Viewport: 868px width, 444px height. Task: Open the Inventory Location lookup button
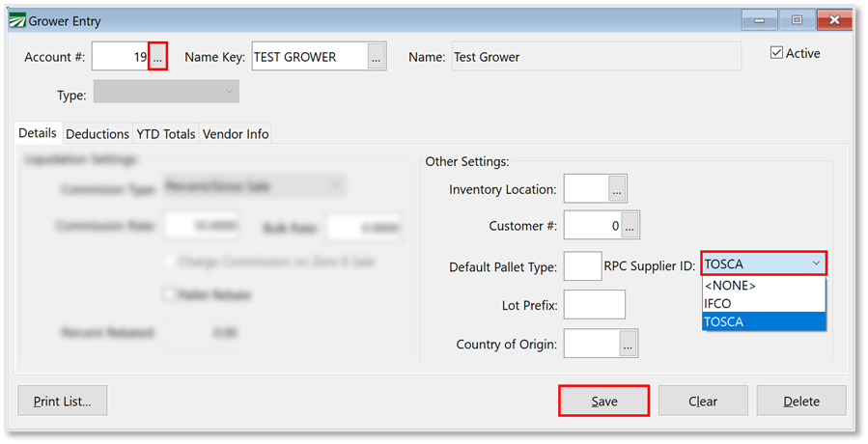[619, 189]
